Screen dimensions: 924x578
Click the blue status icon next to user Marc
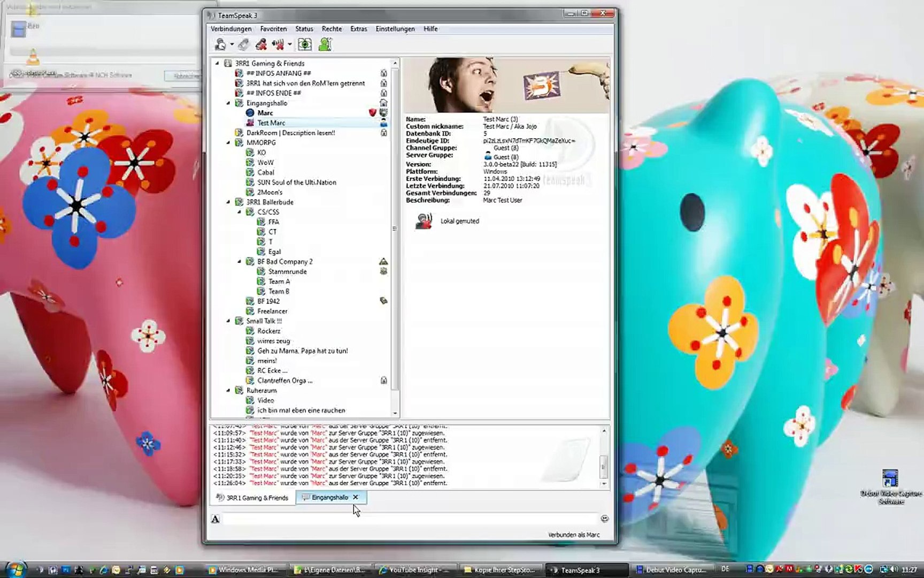coord(250,113)
